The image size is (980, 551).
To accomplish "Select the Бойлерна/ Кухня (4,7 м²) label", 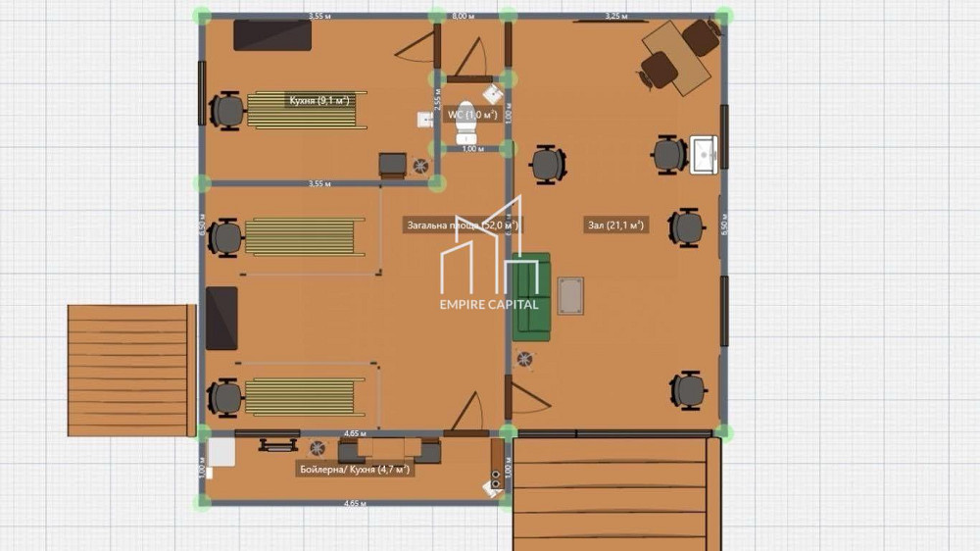I will click(353, 470).
